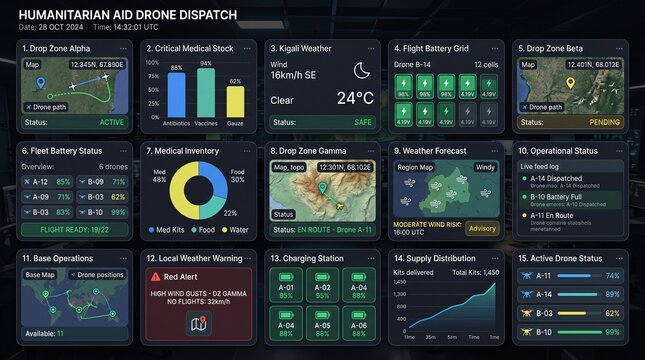Viewport: 645px width, 360px height.
Task: Click the A-14 89% progress bar
Action: [x=579, y=294]
